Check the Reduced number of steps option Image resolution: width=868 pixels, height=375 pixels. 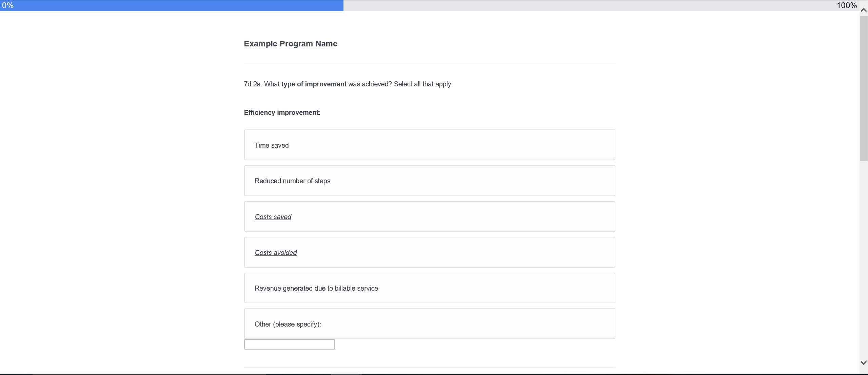point(429,181)
